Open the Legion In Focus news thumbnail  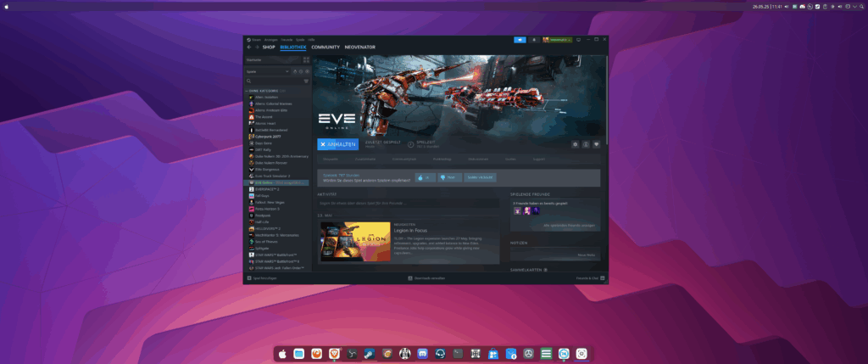coord(355,242)
